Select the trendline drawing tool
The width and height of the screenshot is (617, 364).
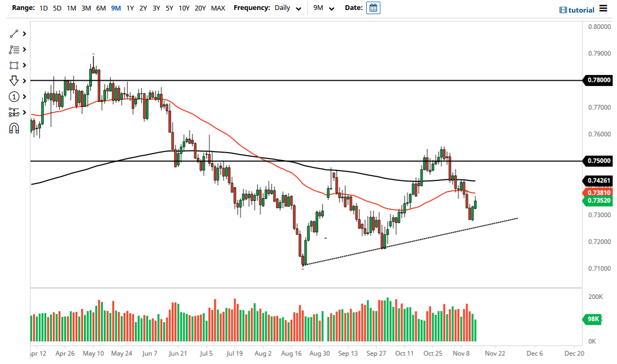pyautogui.click(x=14, y=34)
